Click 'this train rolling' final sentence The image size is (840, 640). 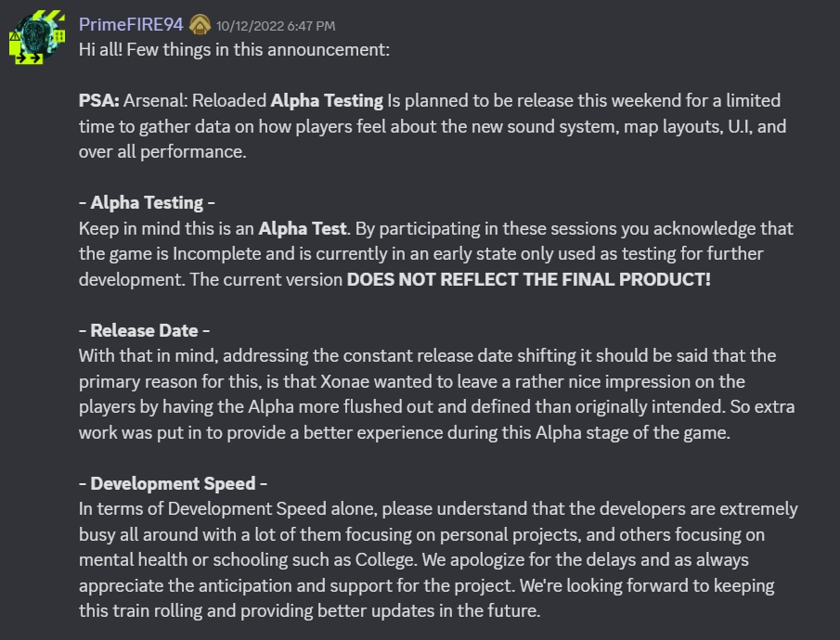[x=139, y=611]
